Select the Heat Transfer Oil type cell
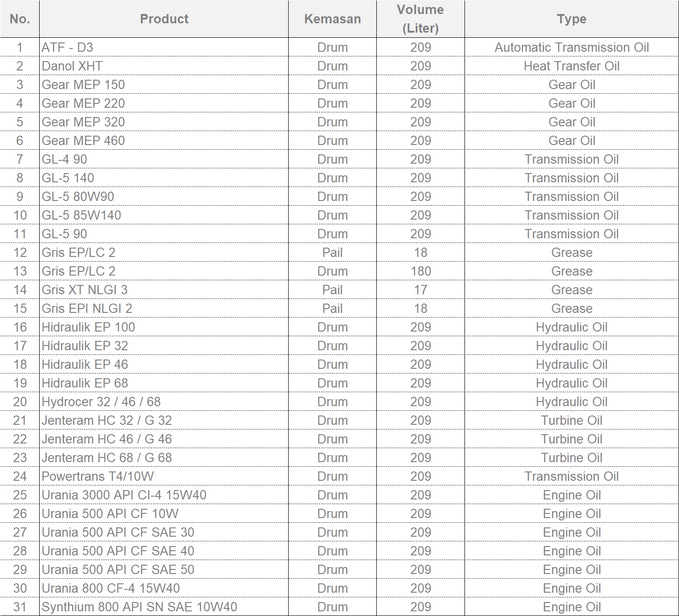 click(571, 66)
